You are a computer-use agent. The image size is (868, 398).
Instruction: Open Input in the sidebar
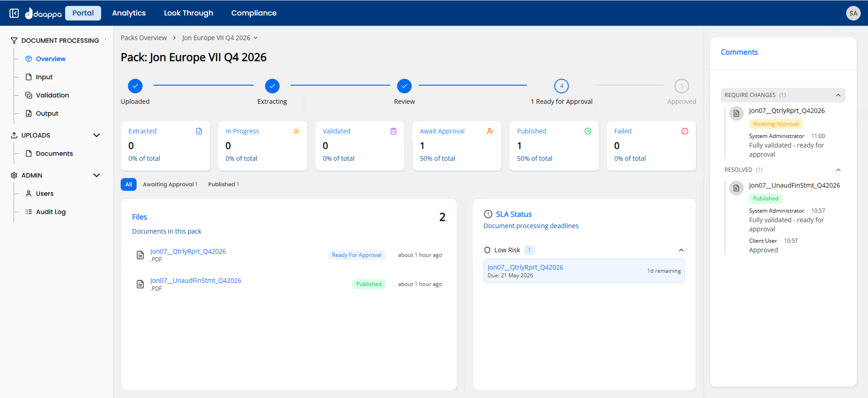point(44,77)
